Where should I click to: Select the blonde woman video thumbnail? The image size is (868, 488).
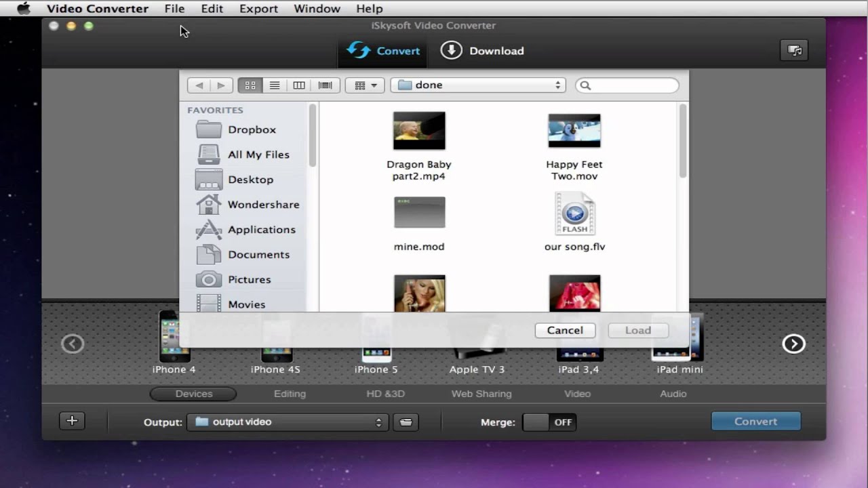pos(419,293)
